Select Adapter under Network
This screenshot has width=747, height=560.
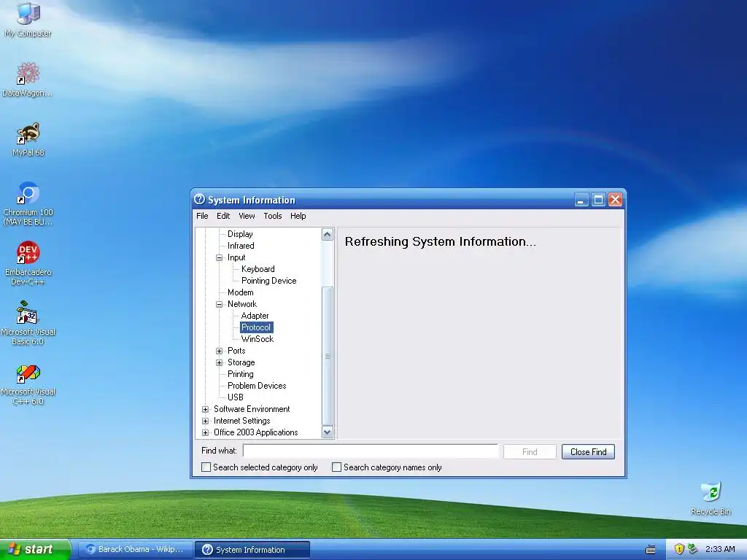point(255,316)
